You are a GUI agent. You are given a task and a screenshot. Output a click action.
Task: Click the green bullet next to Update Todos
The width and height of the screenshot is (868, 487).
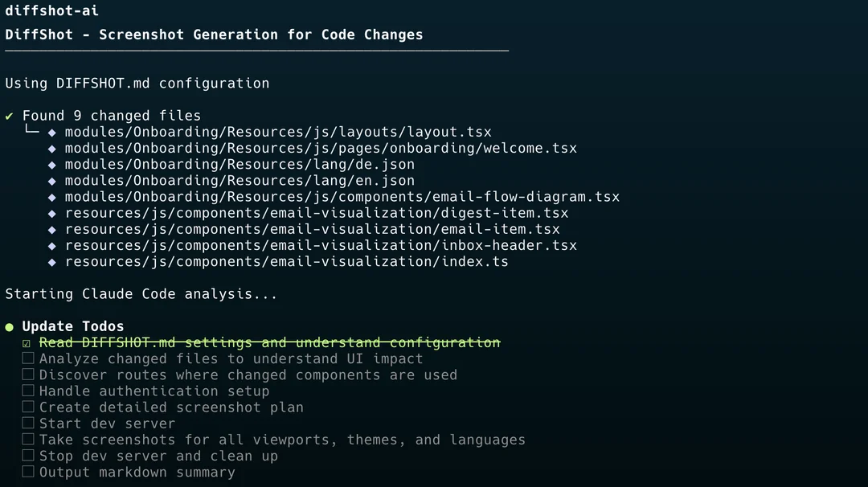pos(10,327)
